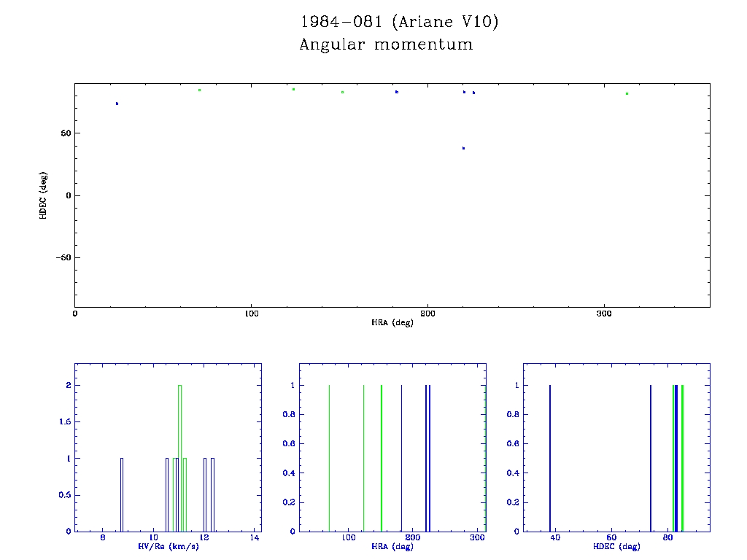Click the leftmost green line in the HRA histogram
The height and width of the screenshot is (560, 747).
[x=329, y=458]
